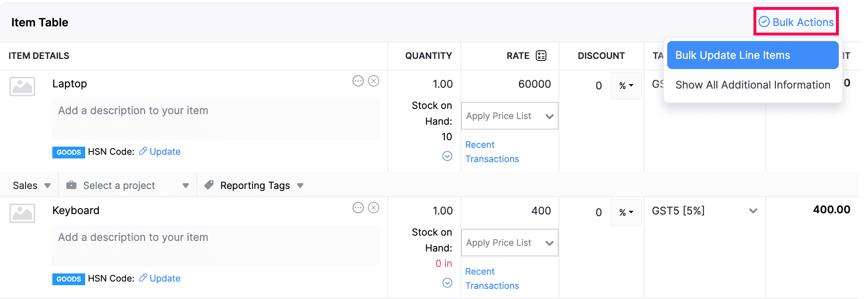Click the Keyboard image placeholder icon
Image resolution: width=868 pixels, height=299 pixels.
22,213
